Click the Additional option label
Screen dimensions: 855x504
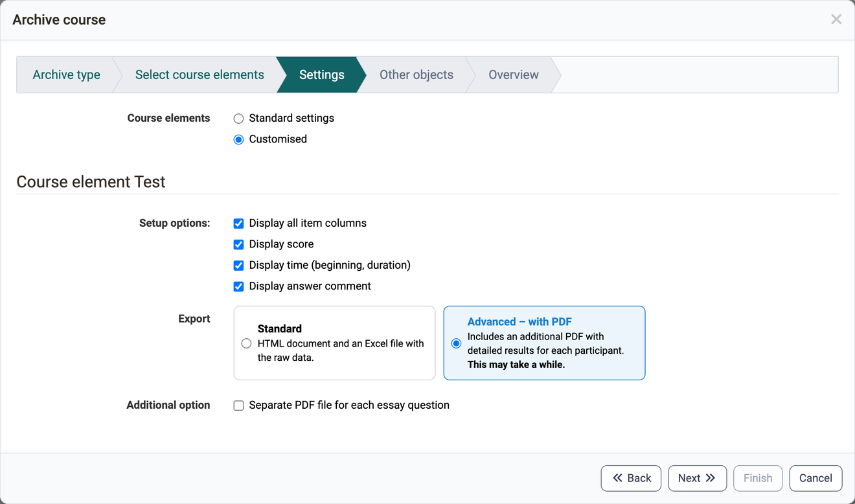click(168, 405)
